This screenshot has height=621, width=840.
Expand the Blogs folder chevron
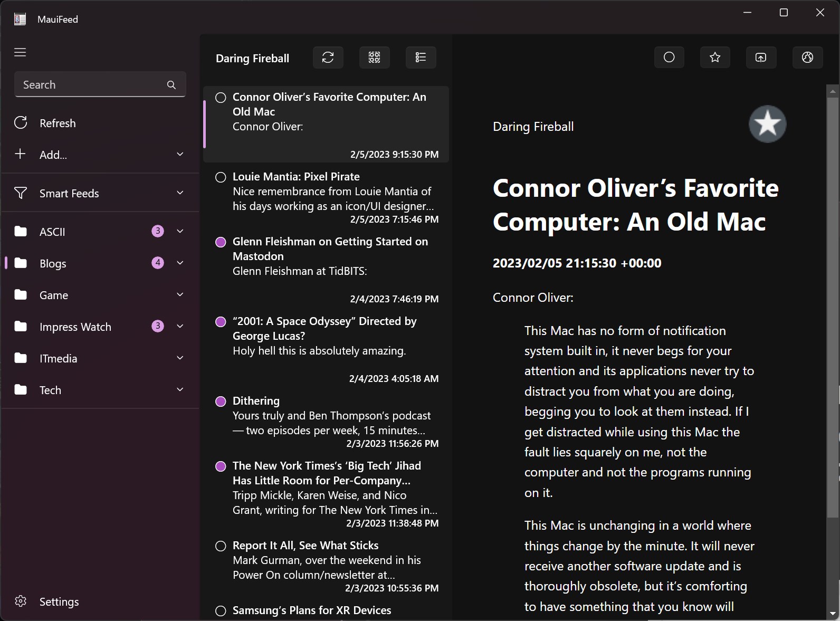180,263
